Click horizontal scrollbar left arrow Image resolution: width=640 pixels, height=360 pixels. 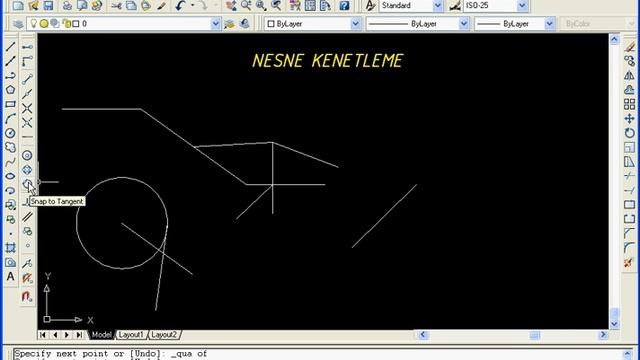(x=423, y=335)
